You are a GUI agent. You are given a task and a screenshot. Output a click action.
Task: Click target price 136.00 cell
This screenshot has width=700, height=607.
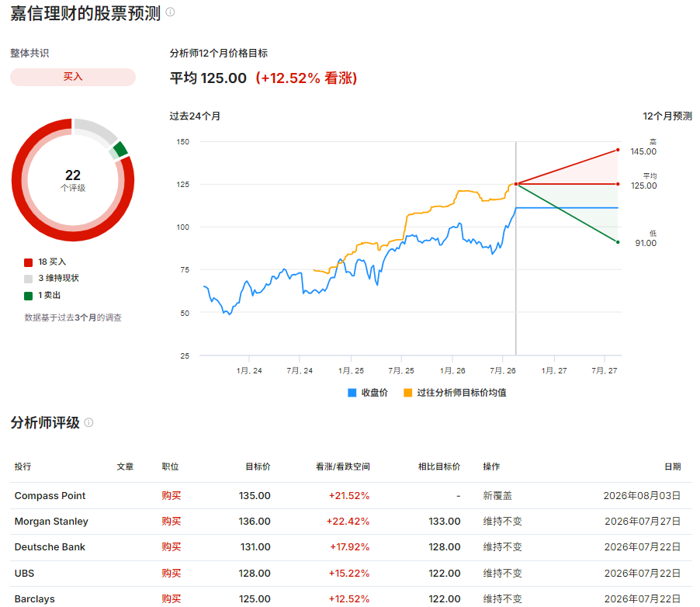tap(255, 522)
